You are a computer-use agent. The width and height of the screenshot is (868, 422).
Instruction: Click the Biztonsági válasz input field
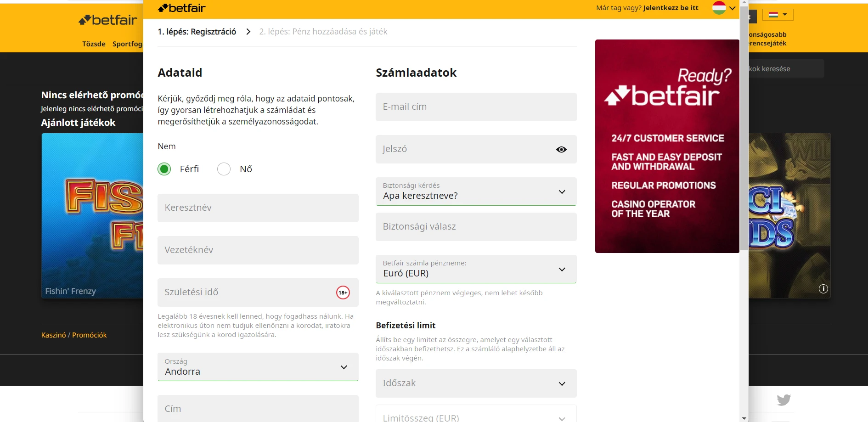click(476, 227)
